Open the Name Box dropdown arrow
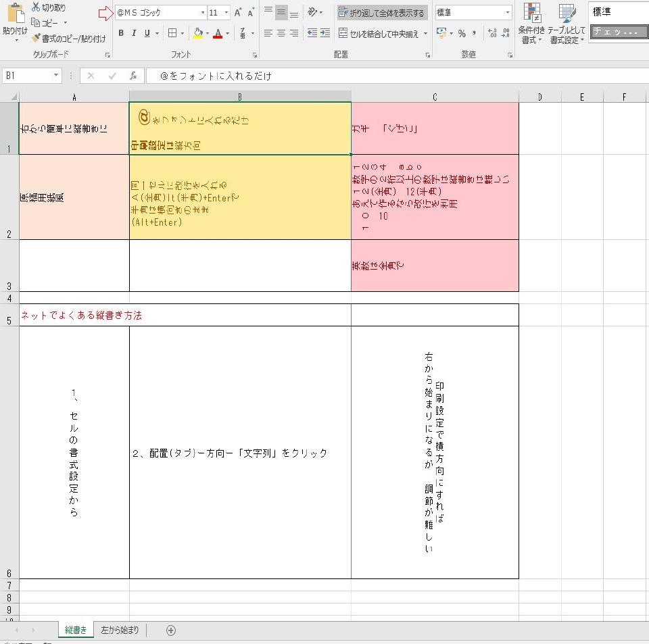Viewport: 649px width, 644px height. pyautogui.click(x=56, y=75)
